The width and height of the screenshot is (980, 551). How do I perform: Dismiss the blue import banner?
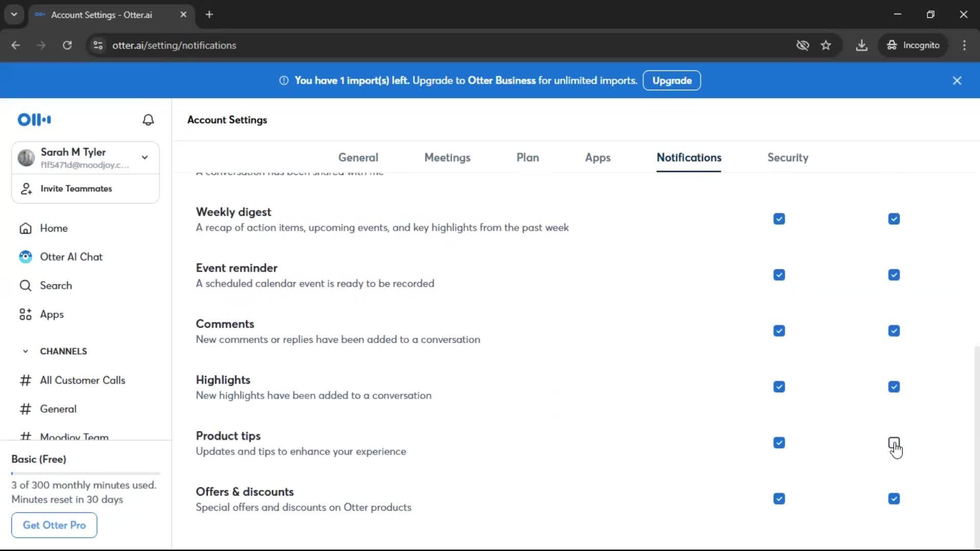[x=957, y=81]
